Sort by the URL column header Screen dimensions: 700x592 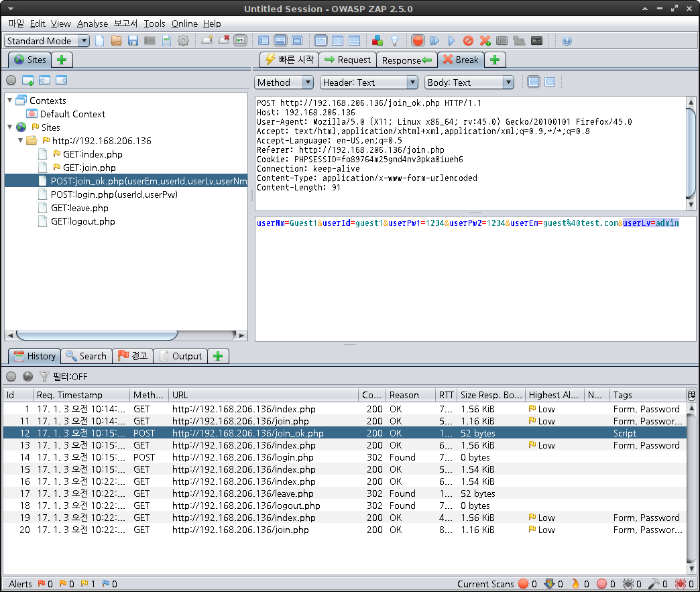pos(264,395)
